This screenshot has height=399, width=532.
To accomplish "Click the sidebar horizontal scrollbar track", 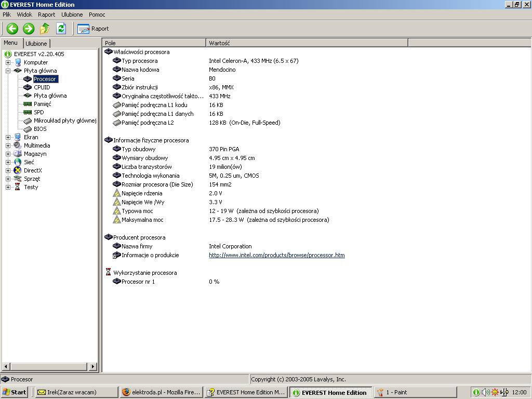I will pyautogui.click(x=49, y=366).
